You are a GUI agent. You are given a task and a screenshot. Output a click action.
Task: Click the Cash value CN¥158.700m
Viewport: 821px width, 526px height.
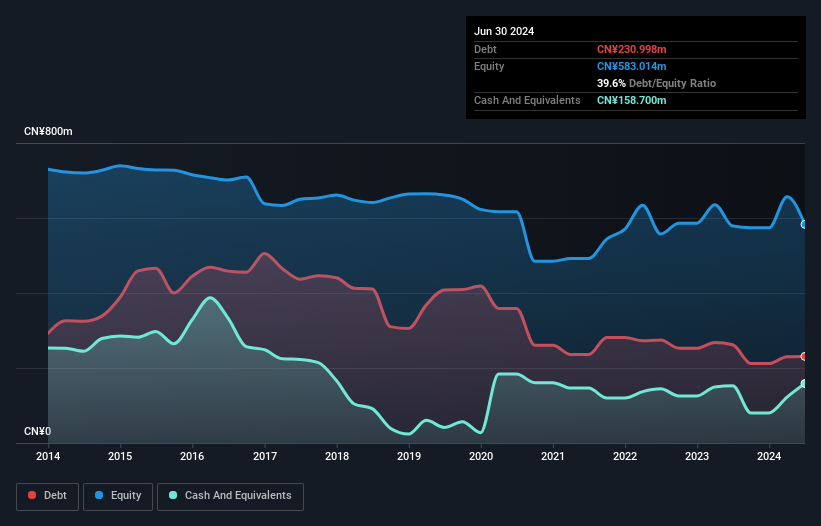(631, 100)
